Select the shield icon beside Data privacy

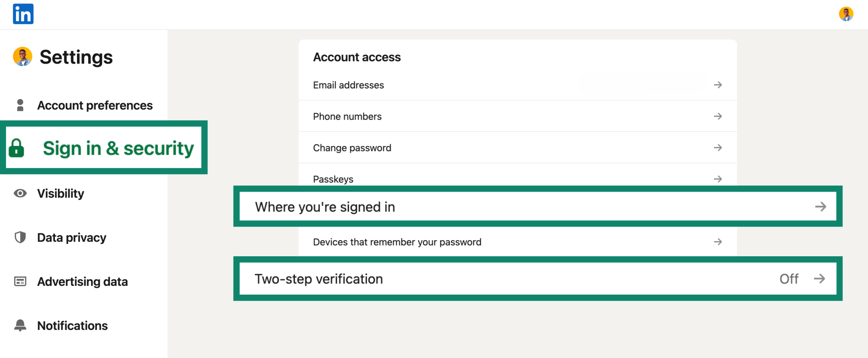point(20,237)
